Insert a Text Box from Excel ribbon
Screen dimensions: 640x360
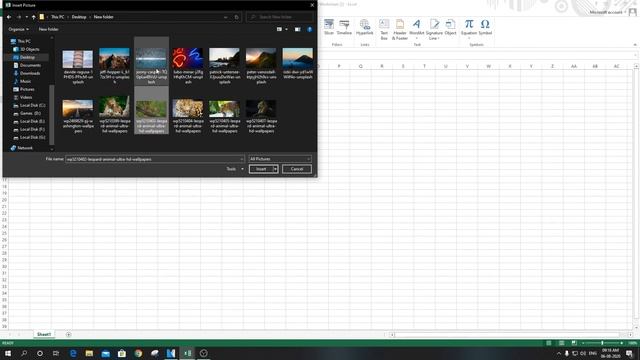pos(384,29)
